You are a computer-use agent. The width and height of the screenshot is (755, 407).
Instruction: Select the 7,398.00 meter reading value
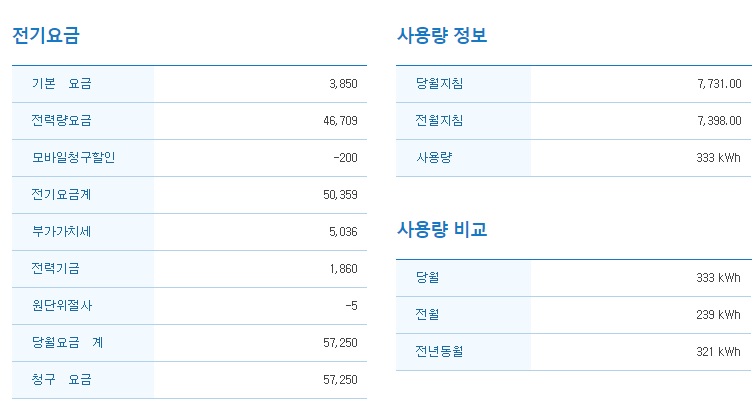pos(718,121)
